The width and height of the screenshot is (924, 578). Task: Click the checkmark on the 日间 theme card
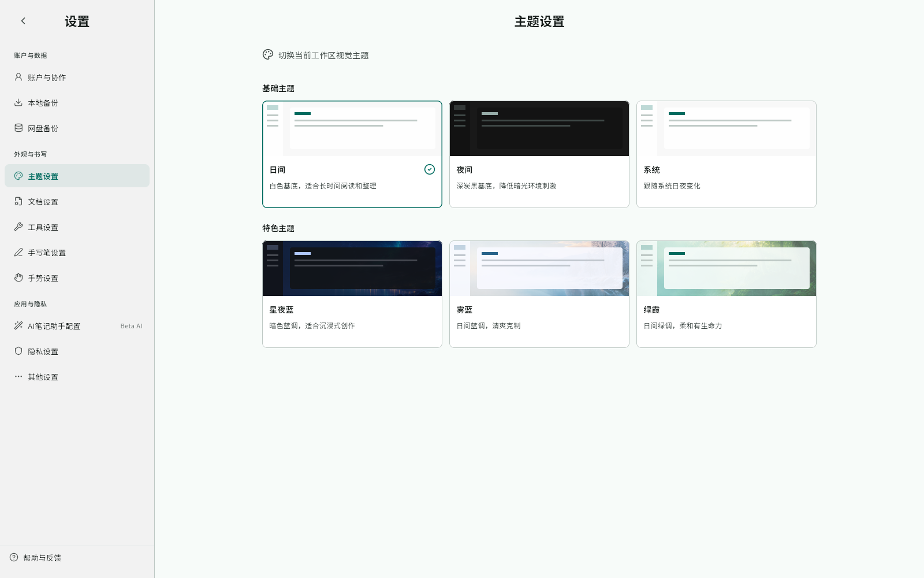430,169
